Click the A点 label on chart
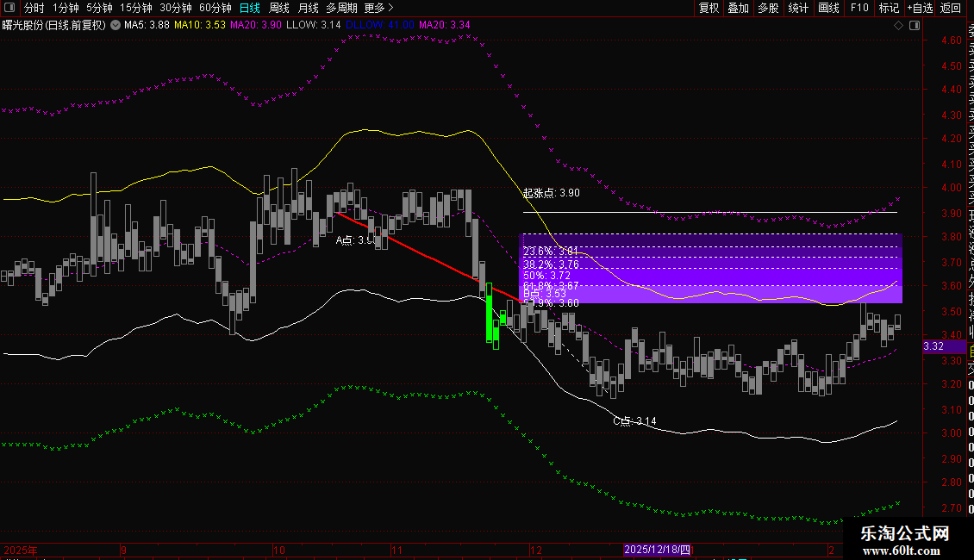Image resolution: width=974 pixels, height=560 pixels. (x=355, y=240)
